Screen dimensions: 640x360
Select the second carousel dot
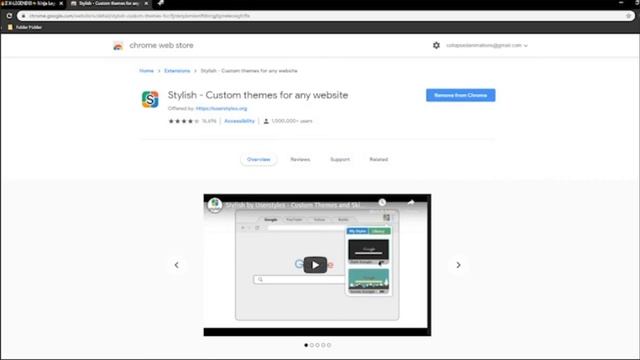click(312, 345)
